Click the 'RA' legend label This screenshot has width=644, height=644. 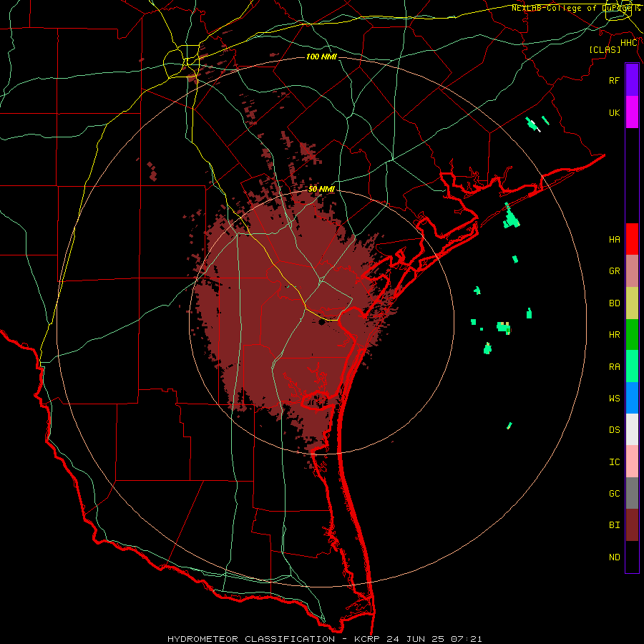click(x=614, y=367)
